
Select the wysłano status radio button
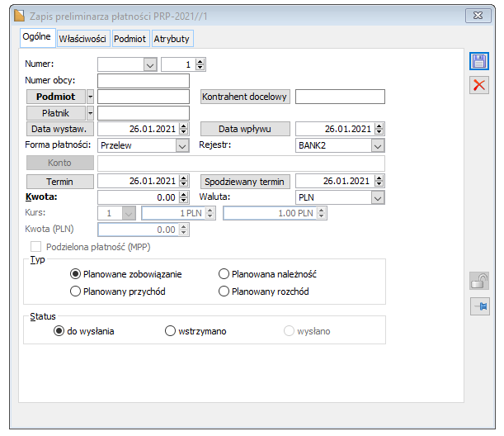coord(307,331)
